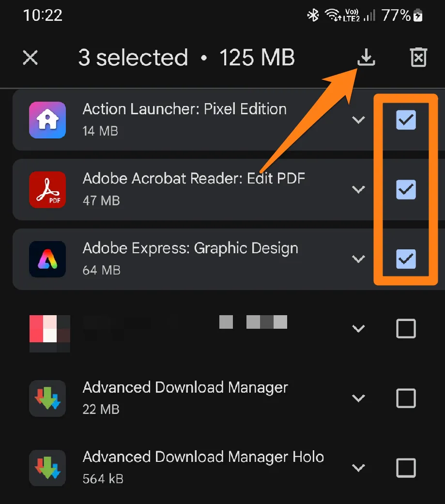Uncheck Adobe Express: Graphic Design checkbox
This screenshot has width=445, height=504.
point(406,259)
